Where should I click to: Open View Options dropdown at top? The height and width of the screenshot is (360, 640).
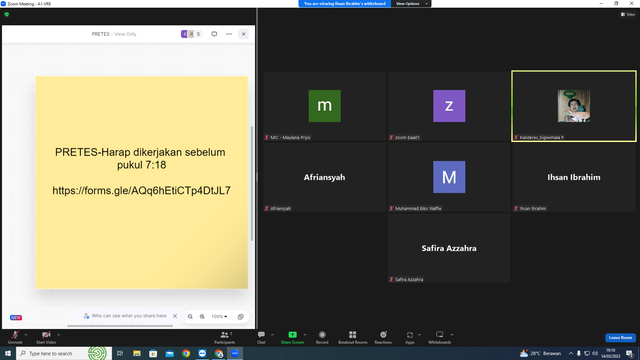[411, 4]
